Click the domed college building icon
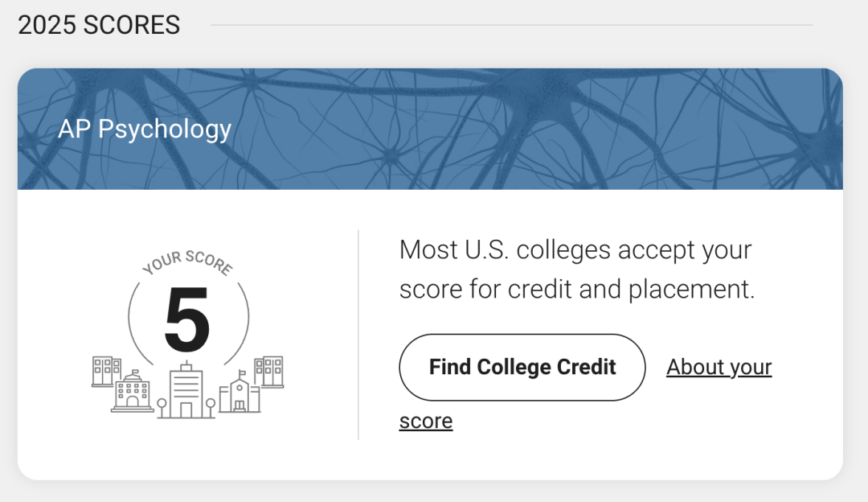The width and height of the screenshot is (868, 502). click(x=133, y=391)
